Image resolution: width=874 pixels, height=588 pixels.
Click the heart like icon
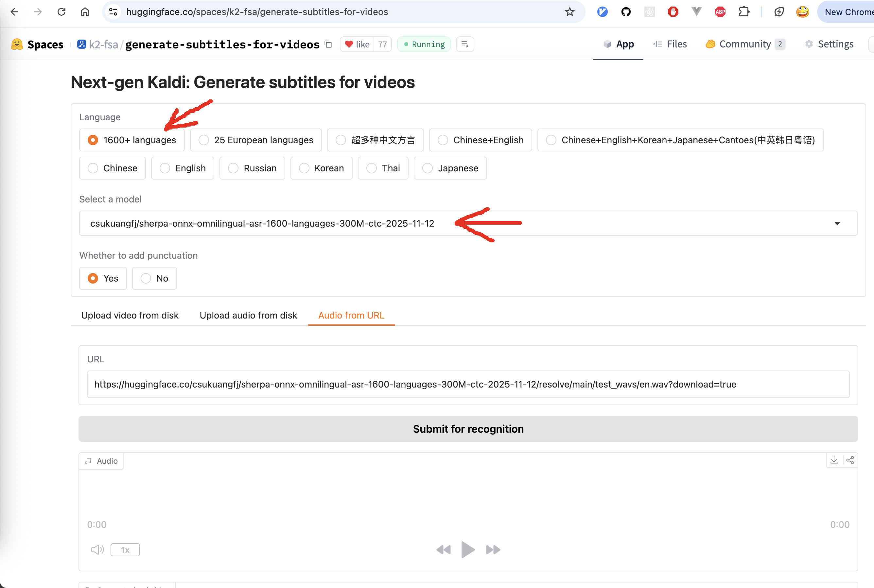(x=349, y=44)
